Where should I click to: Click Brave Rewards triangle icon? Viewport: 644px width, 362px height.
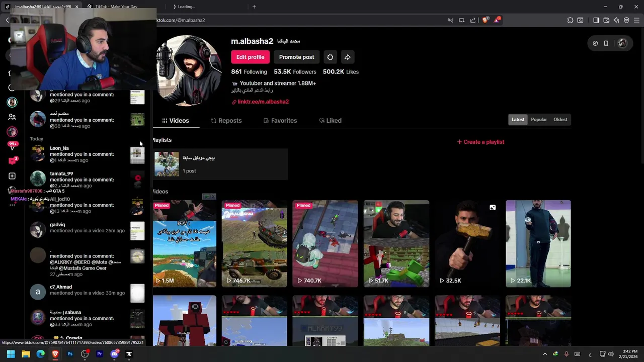497,20
